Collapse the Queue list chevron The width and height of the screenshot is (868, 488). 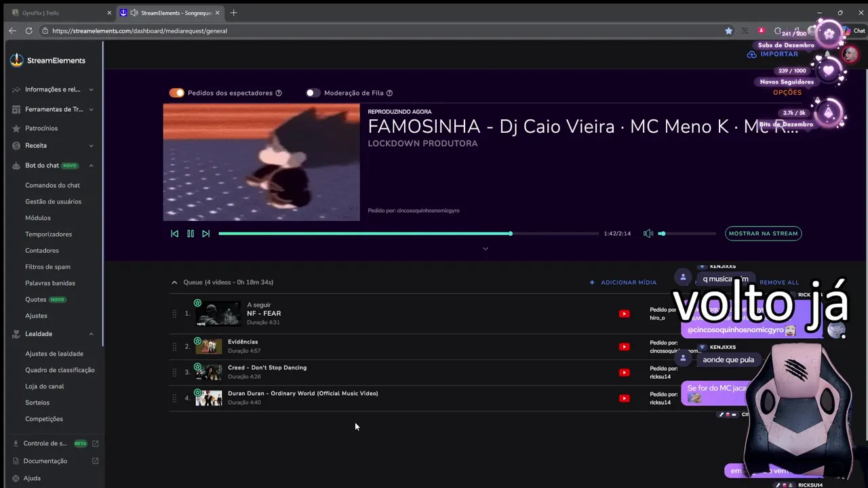click(x=174, y=282)
